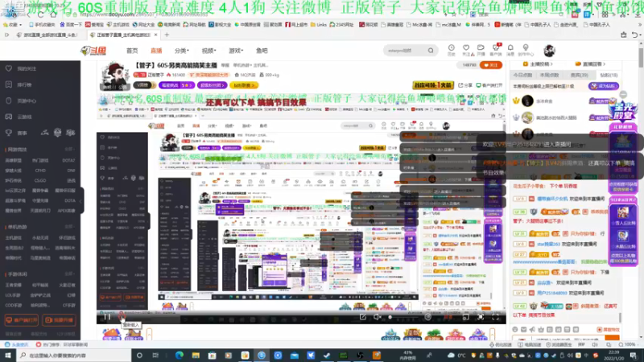The width and height of the screenshot is (644, 362).
Task: Mute the player speaker icon
Action: (x=377, y=316)
